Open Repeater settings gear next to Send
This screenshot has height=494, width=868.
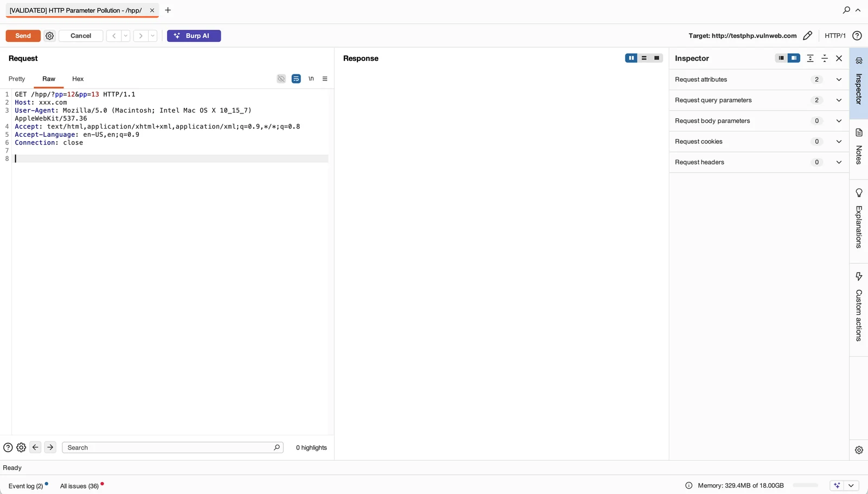click(x=49, y=36)
